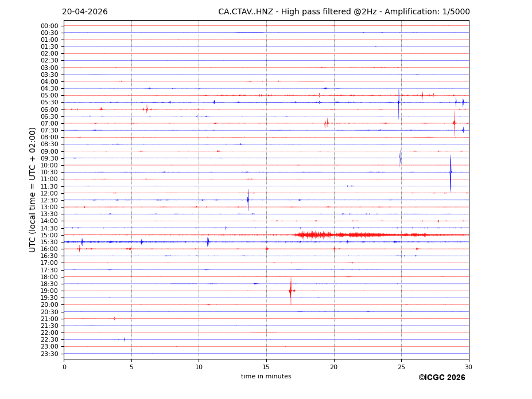Click the red spike at end of 07:00 trace
Image resolution: width=532 pixels, height=399 pixels.
(x=454, y=123)
